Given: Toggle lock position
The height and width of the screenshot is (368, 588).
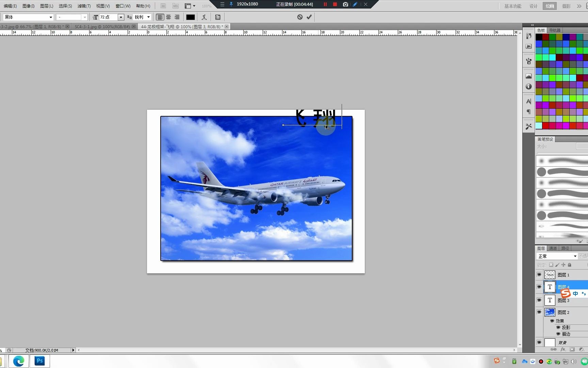Looking at the screenshot, I should (563, 265).
